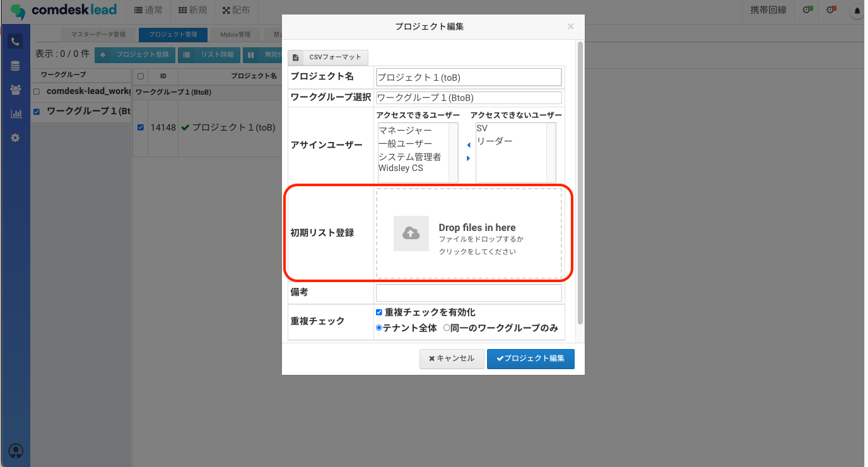Open the Mybox管理 tab
Screen dimensions: 868x467
[235, 34]
